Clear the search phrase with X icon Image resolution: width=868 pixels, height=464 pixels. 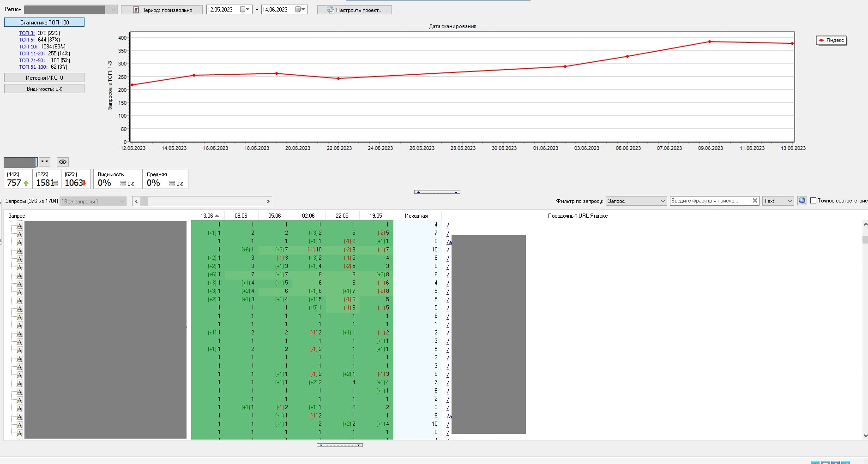pos(754,201)
